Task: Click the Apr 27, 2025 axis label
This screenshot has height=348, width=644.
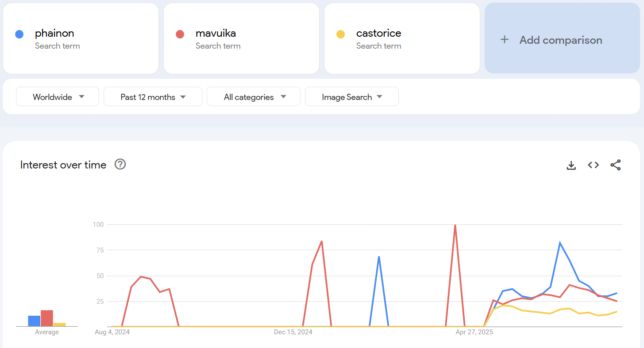Action: pyautogui.click(x=474, y=332)
